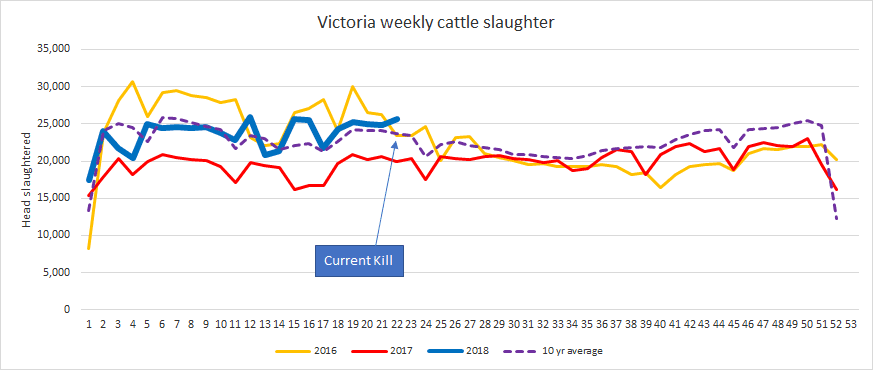Select week 1 on the x-axis
Screen dimensions: 873x370
89,323
